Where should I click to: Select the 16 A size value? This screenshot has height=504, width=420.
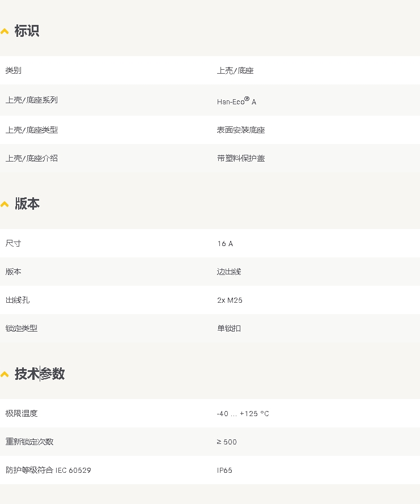point(225,243)
